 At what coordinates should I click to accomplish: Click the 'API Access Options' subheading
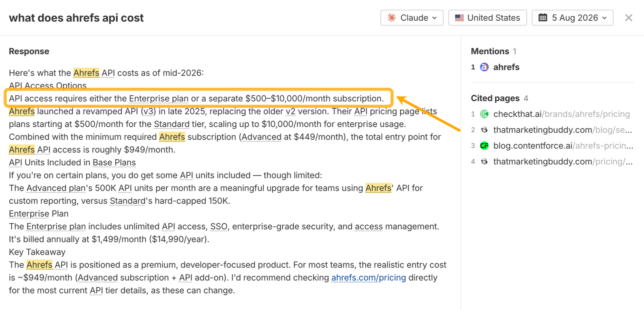point(48,86)
